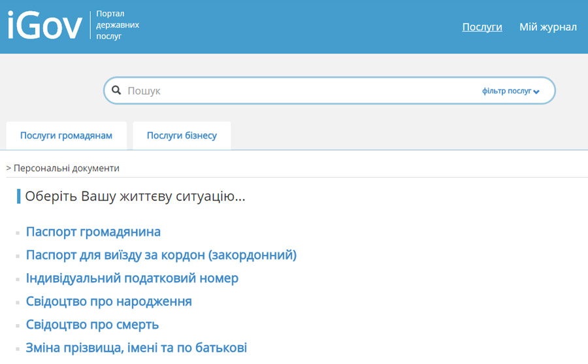Select Свідоцтво про смерть link

[x=92, y=325]
